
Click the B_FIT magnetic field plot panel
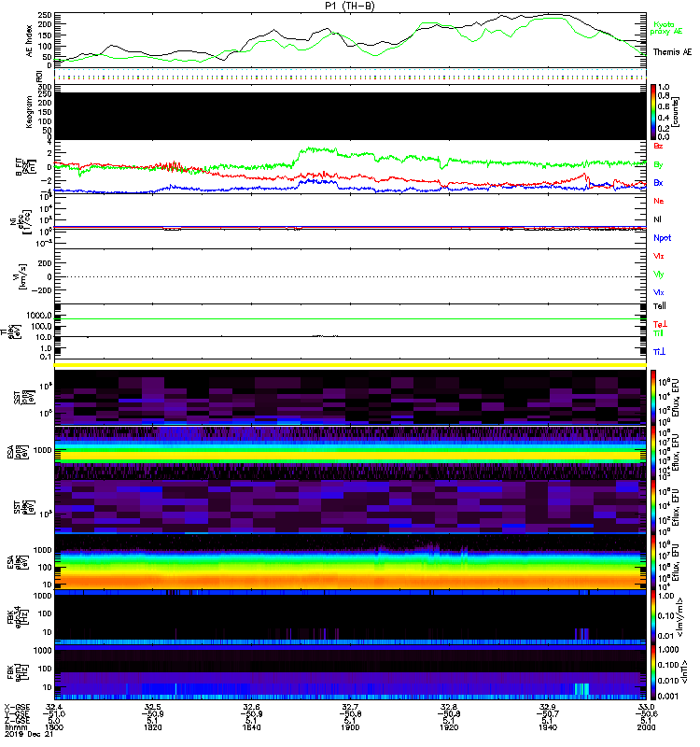pos(350,167)
